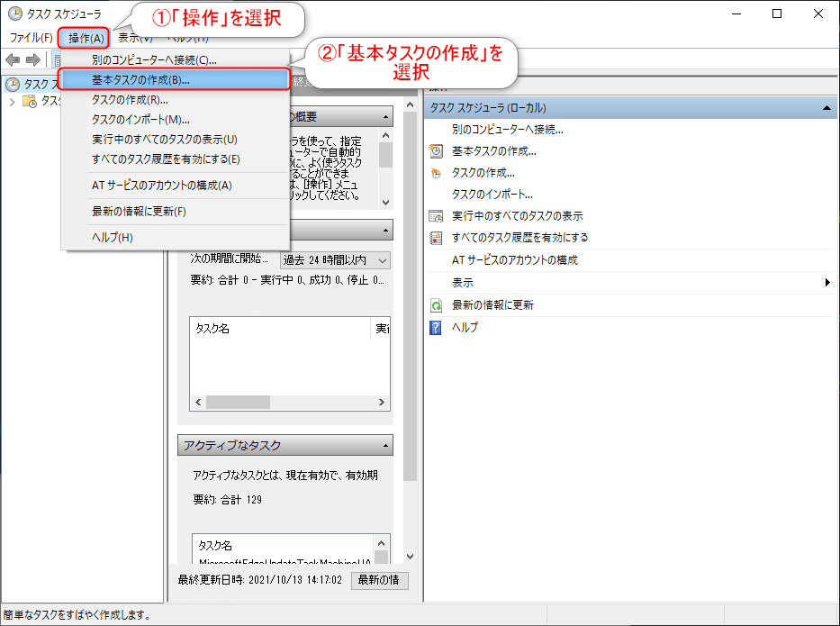Image resolution: width=840 pixels, height=626 pixels.
Task: Click the left arrow of task status horizontal scrollbar
Action: click(198, 402)
